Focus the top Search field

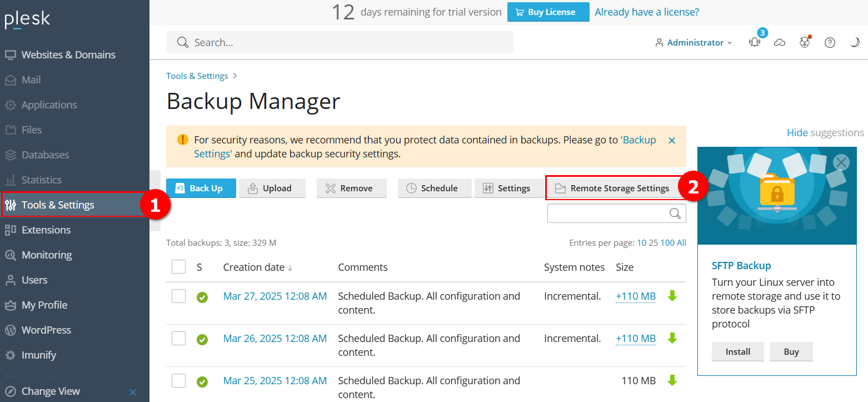pyautogui.click(x=340, y=42)
